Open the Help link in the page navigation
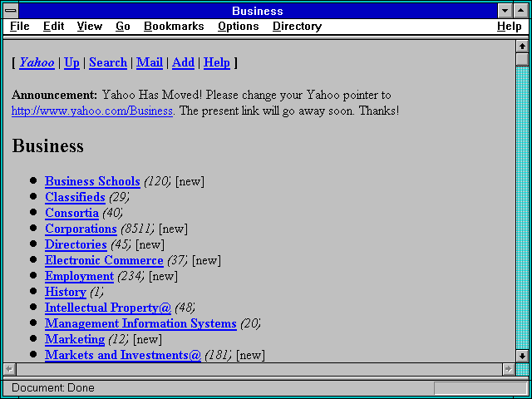The height and width of the screenshot is (399, 532). (217, 62)
